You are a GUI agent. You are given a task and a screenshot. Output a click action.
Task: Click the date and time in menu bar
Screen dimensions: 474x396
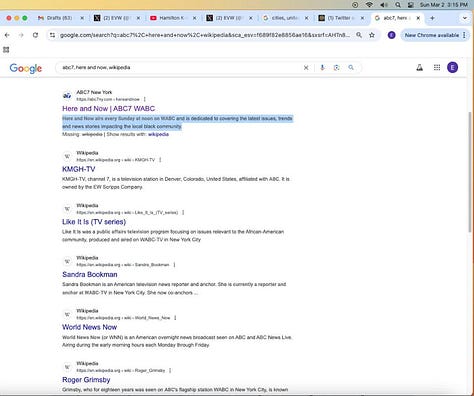pos(444,5)
